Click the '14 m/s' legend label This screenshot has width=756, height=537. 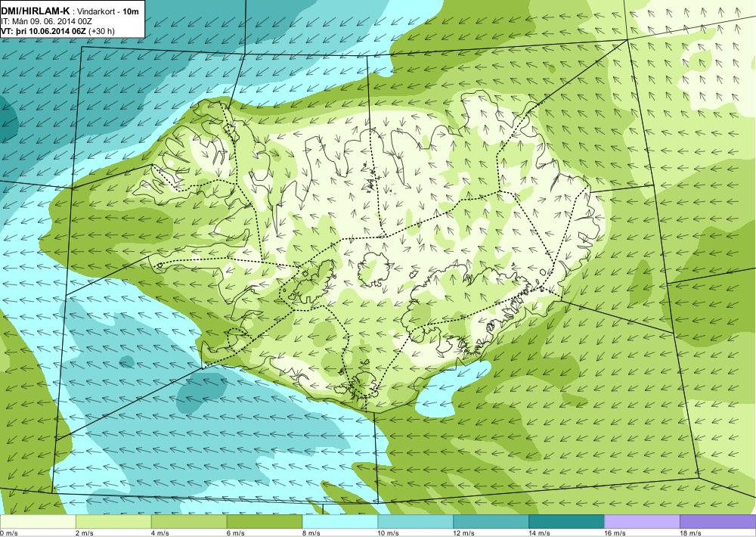pos(540,533)
